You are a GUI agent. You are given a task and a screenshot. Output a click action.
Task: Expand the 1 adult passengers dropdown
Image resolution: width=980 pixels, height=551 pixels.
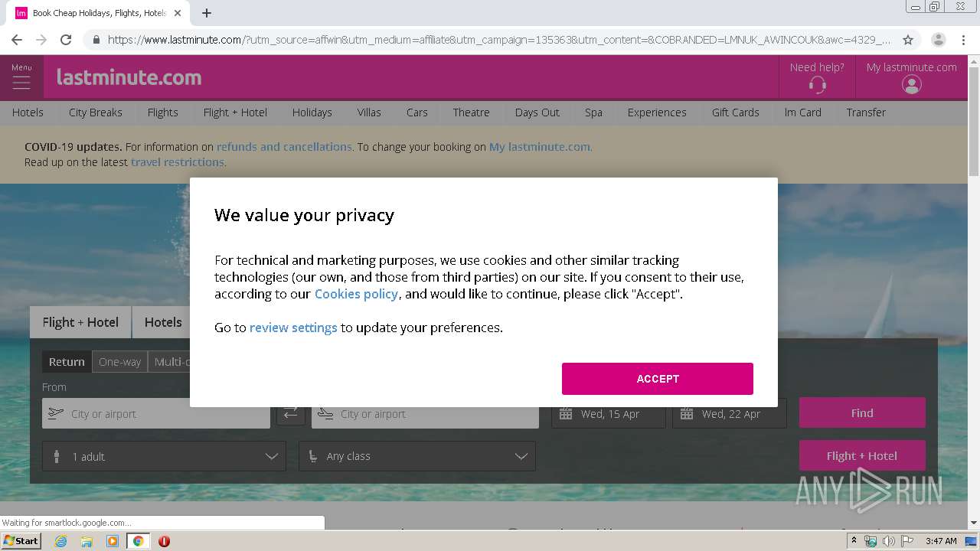[x=164, y=456]
